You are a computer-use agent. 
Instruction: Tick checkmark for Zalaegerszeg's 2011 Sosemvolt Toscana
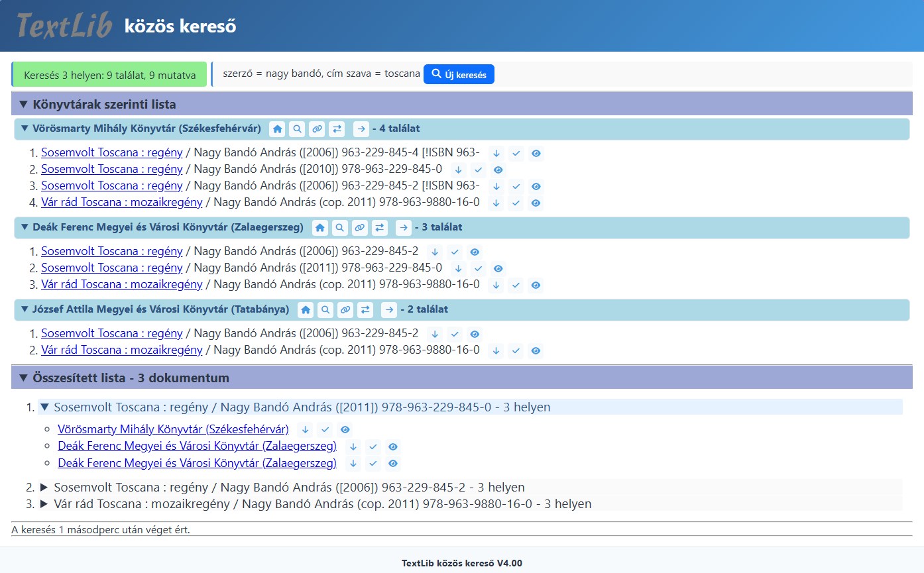point(479,268)
